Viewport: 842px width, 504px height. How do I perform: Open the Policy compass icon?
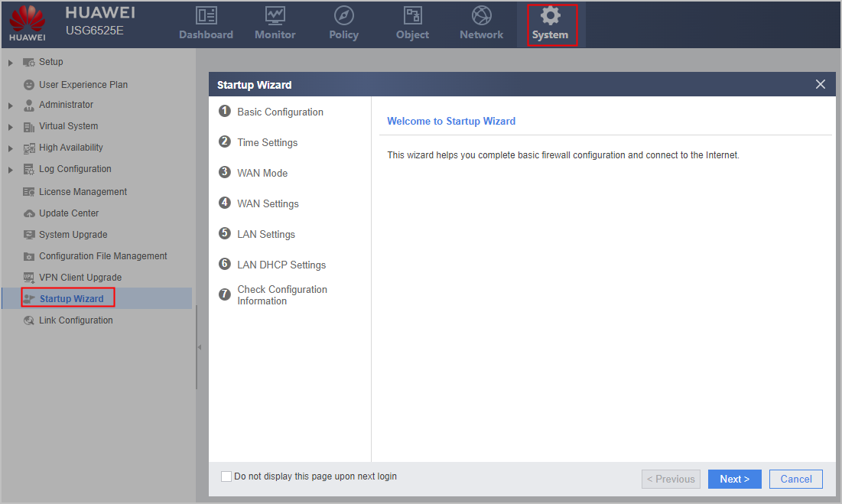point(343,15)
